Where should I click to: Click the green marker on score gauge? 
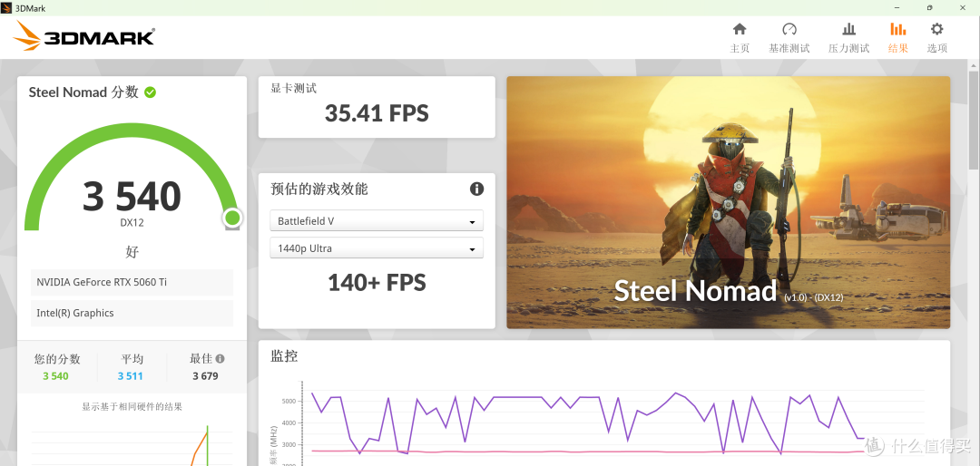tap(232, 218)
